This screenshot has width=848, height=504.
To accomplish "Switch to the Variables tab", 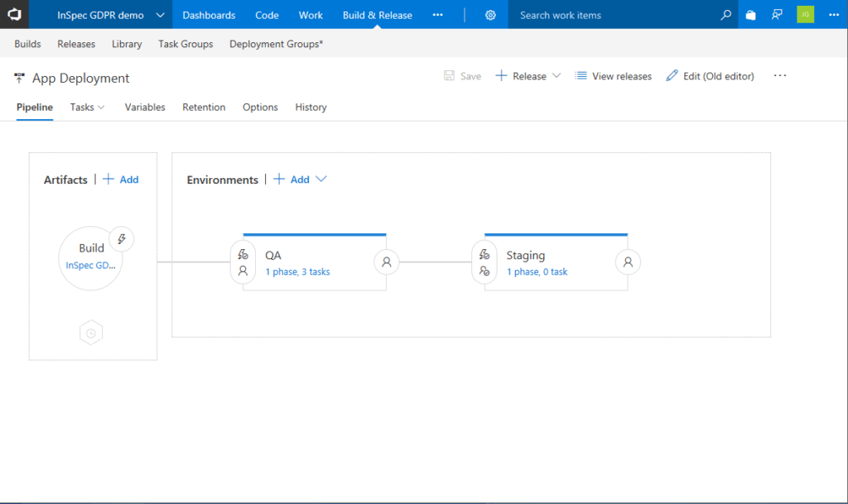I will click(145, 108).
